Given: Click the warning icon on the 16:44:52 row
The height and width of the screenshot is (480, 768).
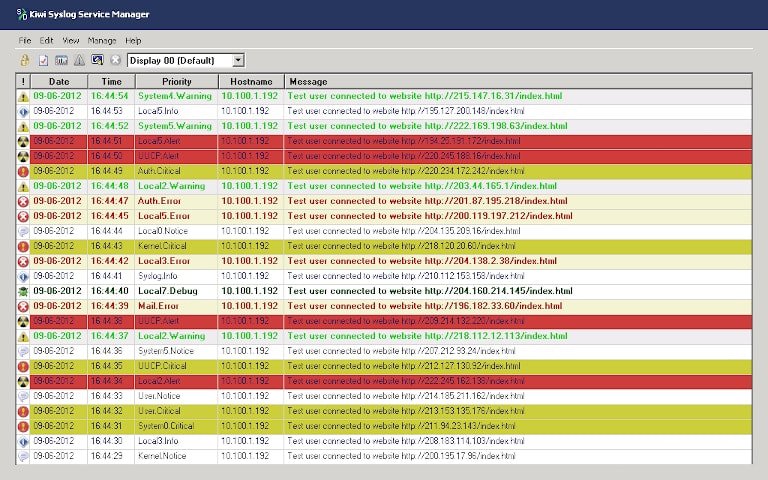Looking at the screenshot, I should coord(23,127).
